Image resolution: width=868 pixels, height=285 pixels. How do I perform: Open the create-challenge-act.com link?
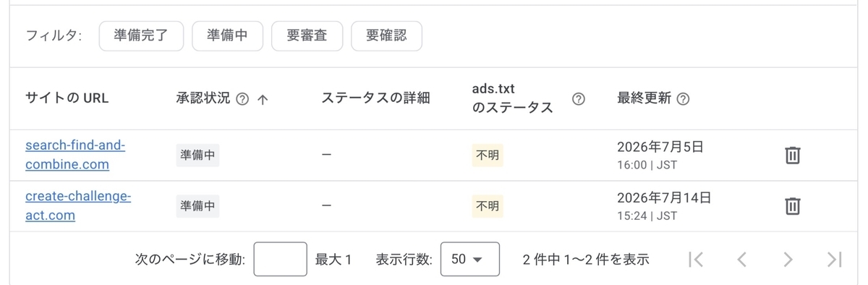(x=78, y=206)
